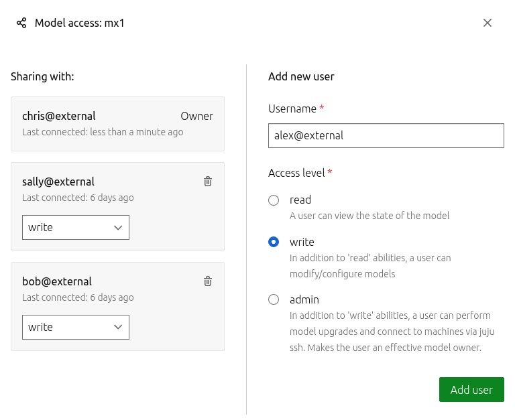
Task: Click the sally@external username text
Action: tap(58, 182)
